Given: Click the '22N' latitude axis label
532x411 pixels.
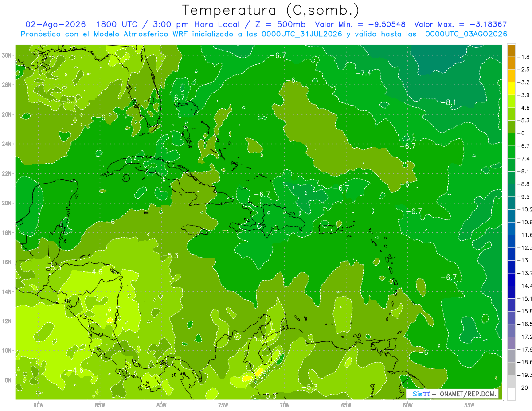Looking at the screenshot, I should (x=8, y=173).
